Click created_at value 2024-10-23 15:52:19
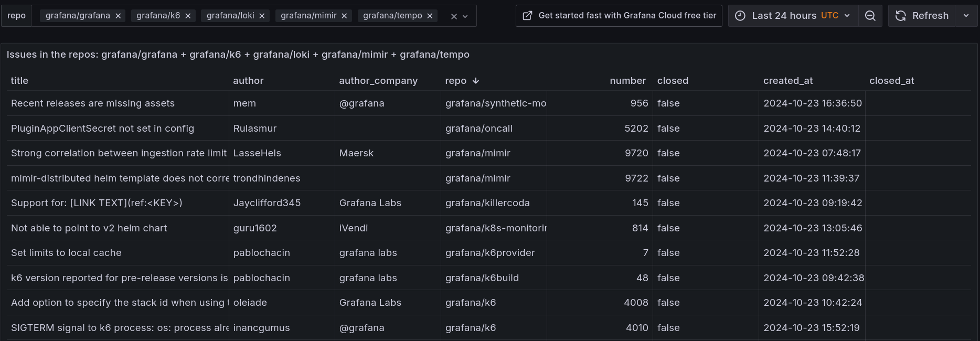 point(812,328)
